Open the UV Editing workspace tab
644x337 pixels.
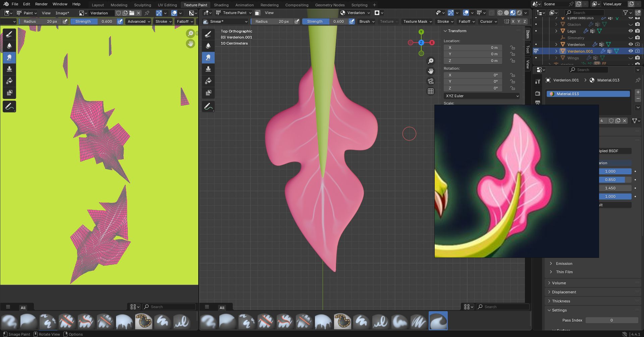pyautogui.click(x=167, y=5)
